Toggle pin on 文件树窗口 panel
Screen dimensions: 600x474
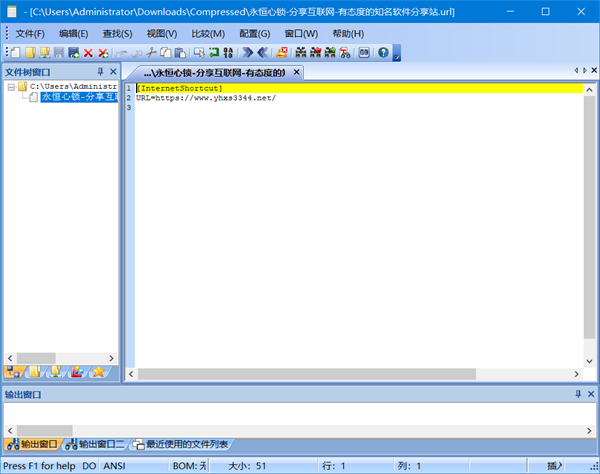coord(100,72)
